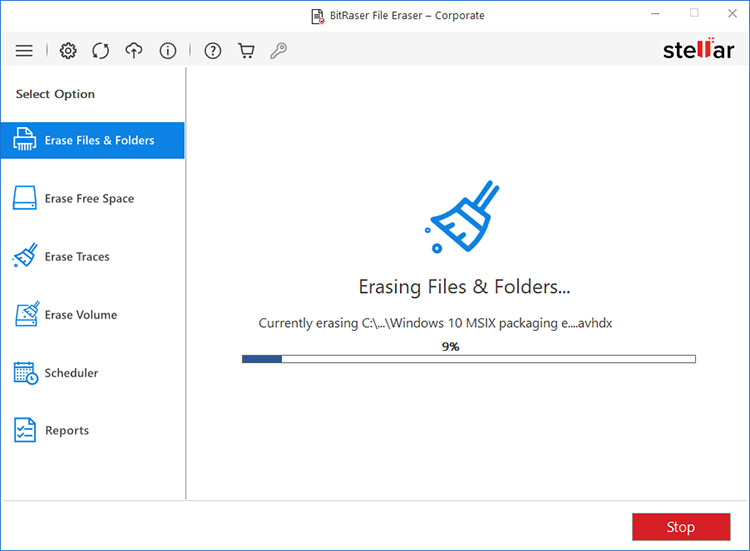This screenshot has height=551, width=750.
Task: Click the Scheduler calendar icon
Action: [x=26, y=373]
